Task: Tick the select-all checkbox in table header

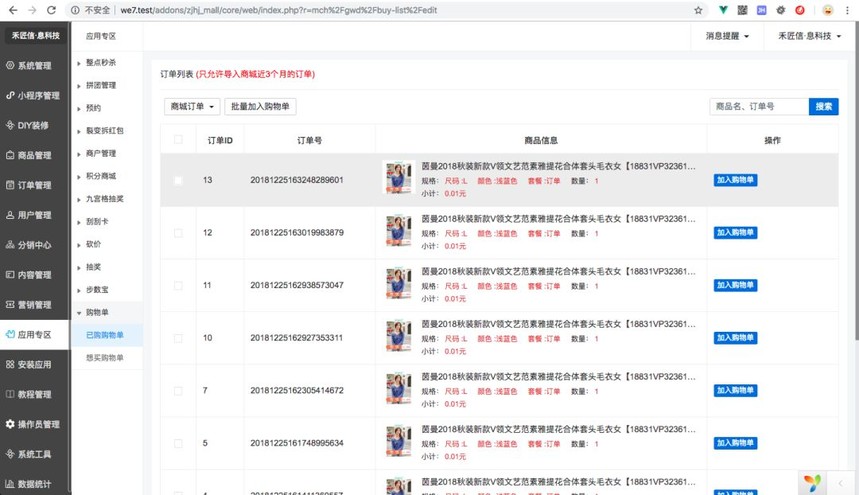Action: point(178,140)
